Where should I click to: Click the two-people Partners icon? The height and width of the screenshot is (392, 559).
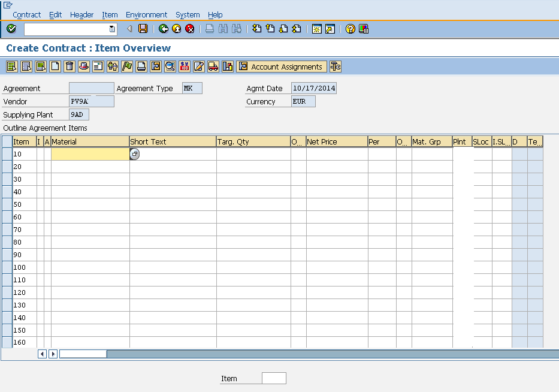point(113,67)
